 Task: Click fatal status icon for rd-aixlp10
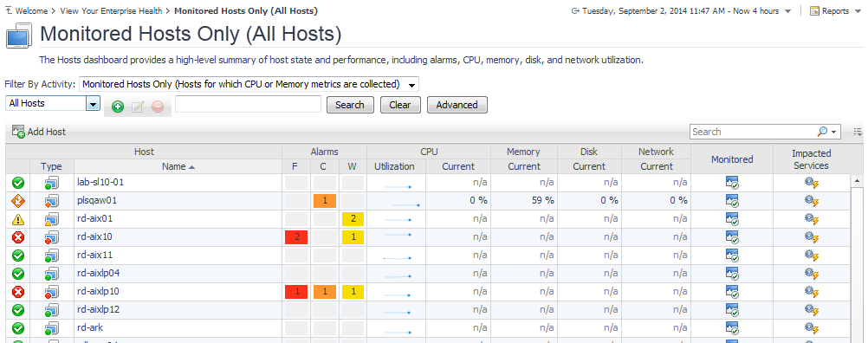[17, 292]
